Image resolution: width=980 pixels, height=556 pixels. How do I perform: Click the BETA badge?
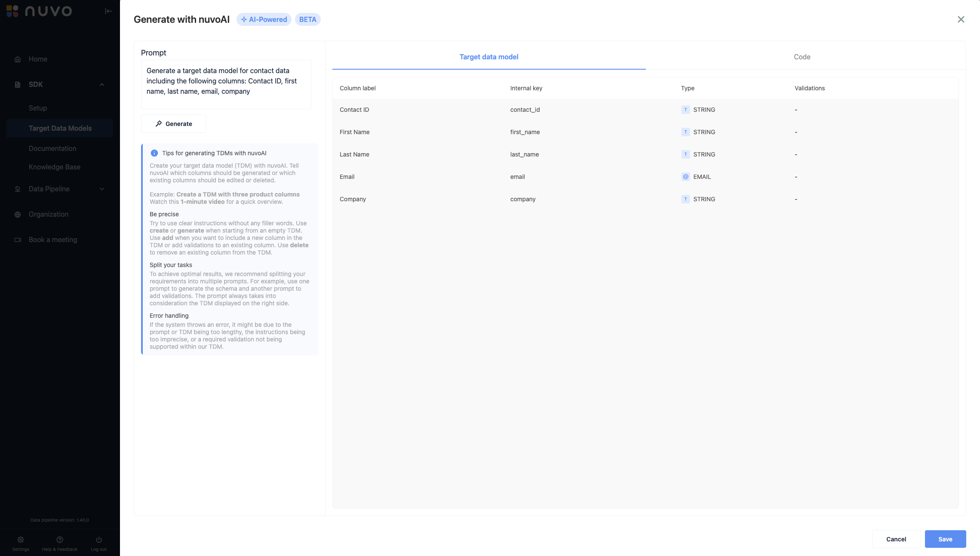307,19
